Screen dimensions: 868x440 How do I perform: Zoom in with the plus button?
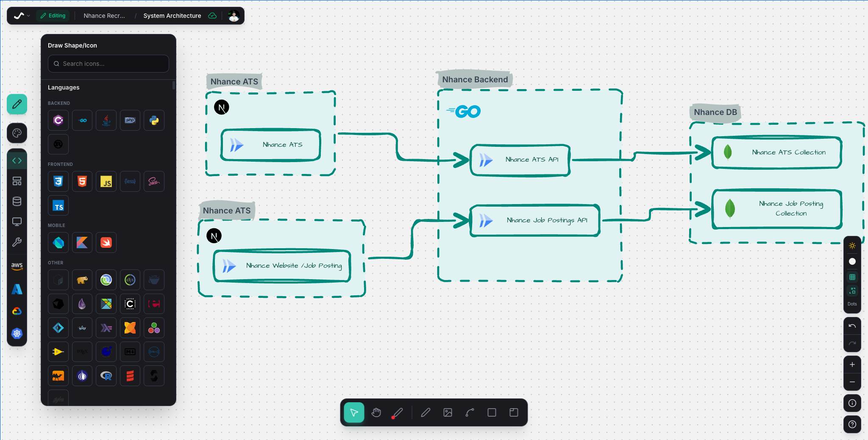[852, 364]
